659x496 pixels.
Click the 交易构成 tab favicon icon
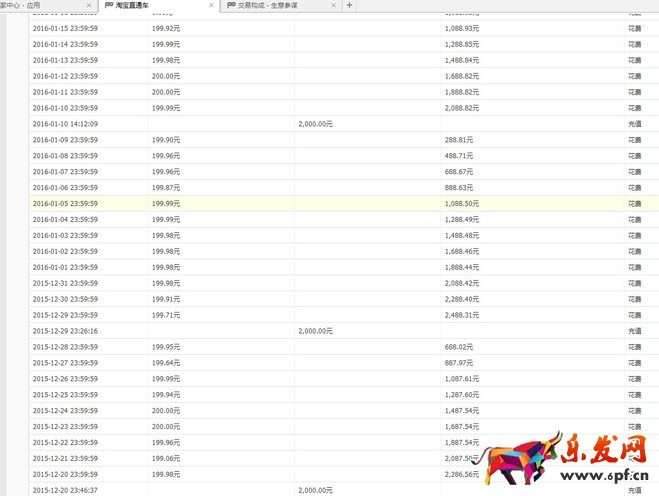(x=232, y=5)
